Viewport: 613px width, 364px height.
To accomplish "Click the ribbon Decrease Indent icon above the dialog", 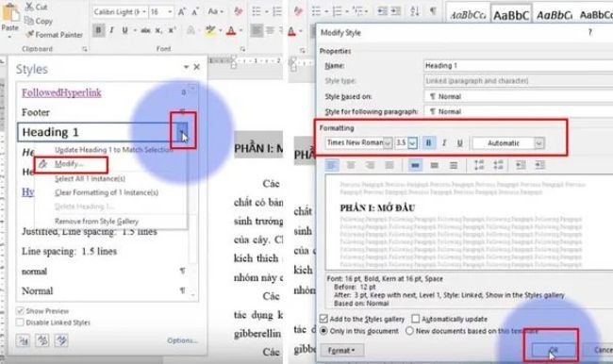I will tap(382, 11).
